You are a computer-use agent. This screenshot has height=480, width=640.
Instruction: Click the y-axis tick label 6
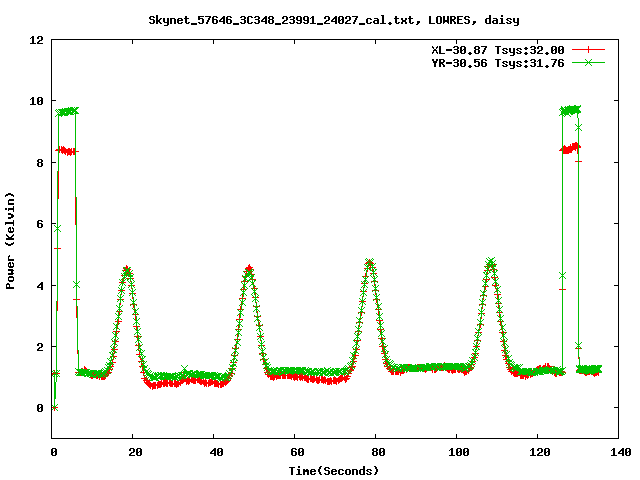click(40, 224)
